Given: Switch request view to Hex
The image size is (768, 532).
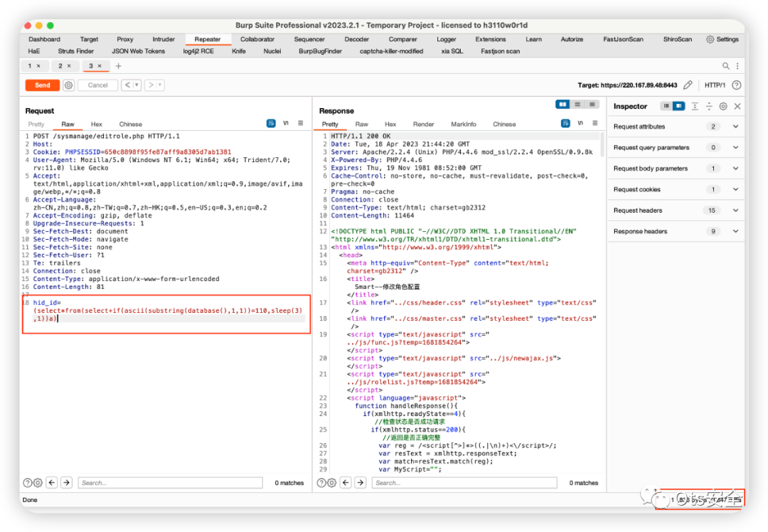Looking at the screenshot, I should click(97, 124).
